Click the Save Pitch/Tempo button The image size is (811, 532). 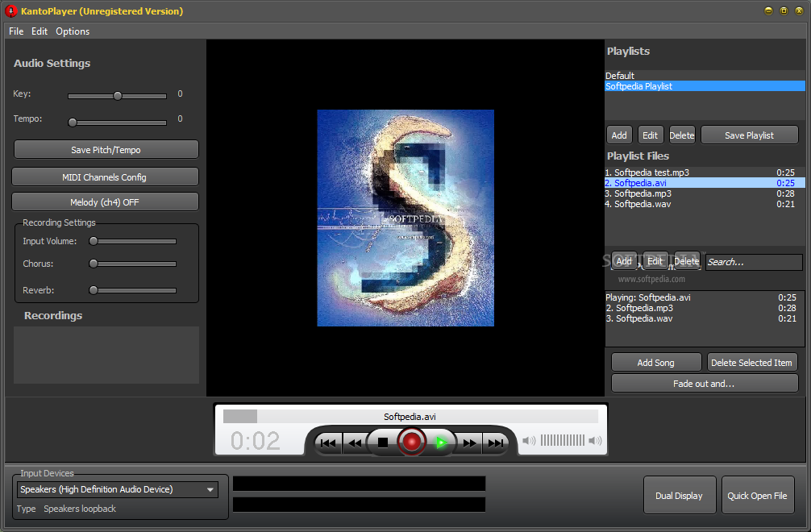pyautogui.click(x=106, y=149)
